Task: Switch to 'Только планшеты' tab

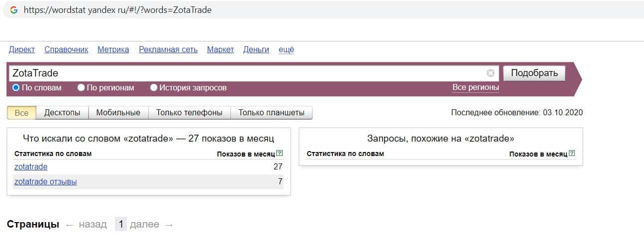Action: pos(271,113)
